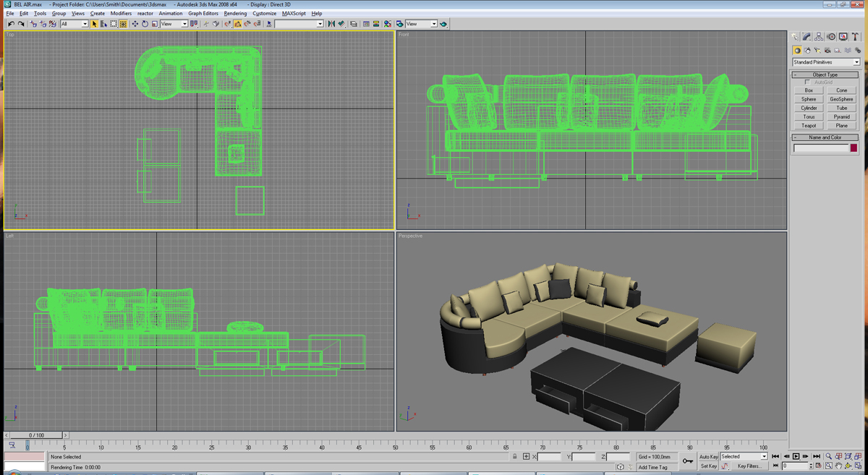Enable the AutoGrid checkbox
The image size is (868, 475).
[x=808, y=82]
